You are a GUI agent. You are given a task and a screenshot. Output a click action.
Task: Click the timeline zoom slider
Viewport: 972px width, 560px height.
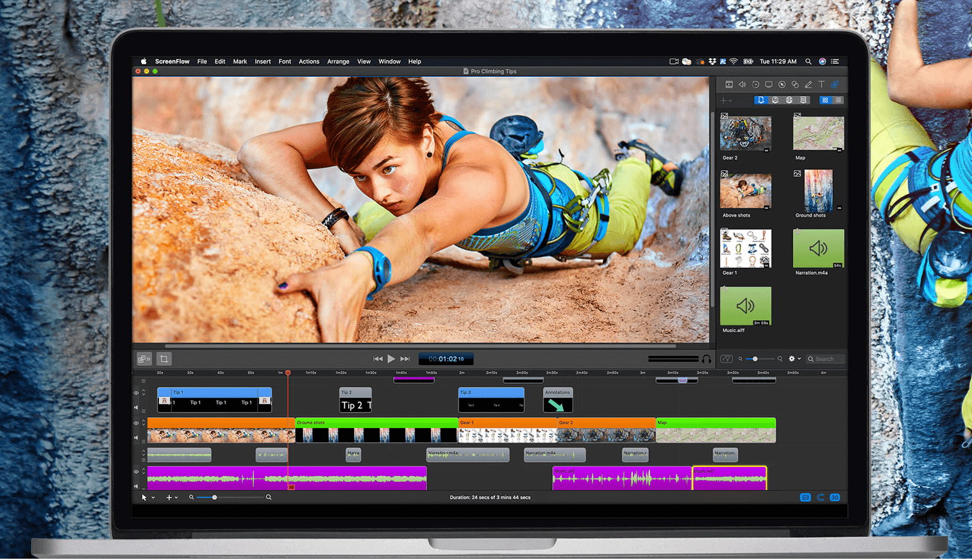(x=215, y=498)
